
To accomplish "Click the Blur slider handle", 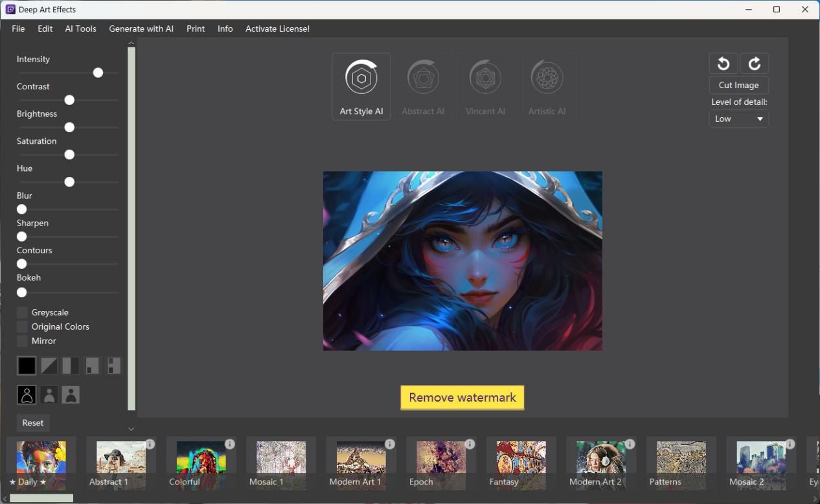I will click(x=22, y=209).
